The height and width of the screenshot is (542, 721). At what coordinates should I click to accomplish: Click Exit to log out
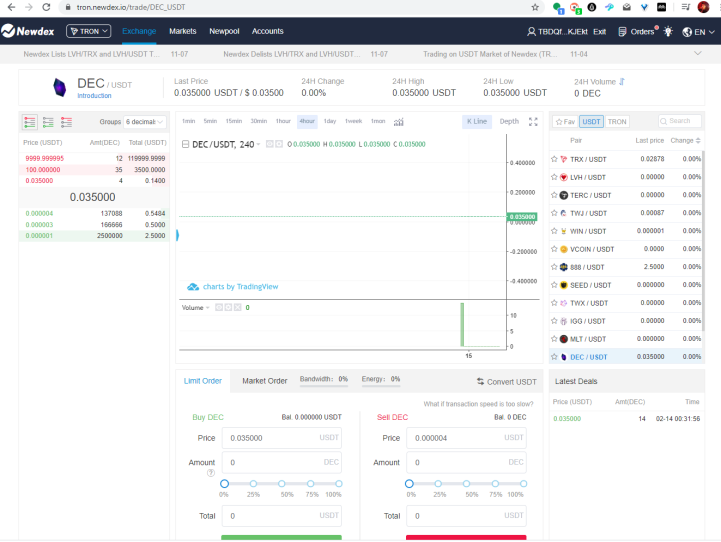tap(599, 32)
